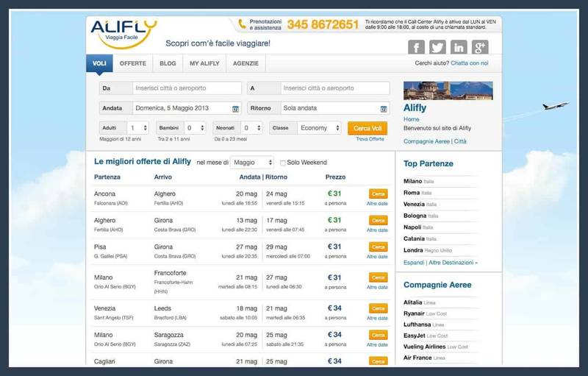Click the LinkedIn social icon
588x376 pixels.
pyautogui.click(x=459, y=47)
